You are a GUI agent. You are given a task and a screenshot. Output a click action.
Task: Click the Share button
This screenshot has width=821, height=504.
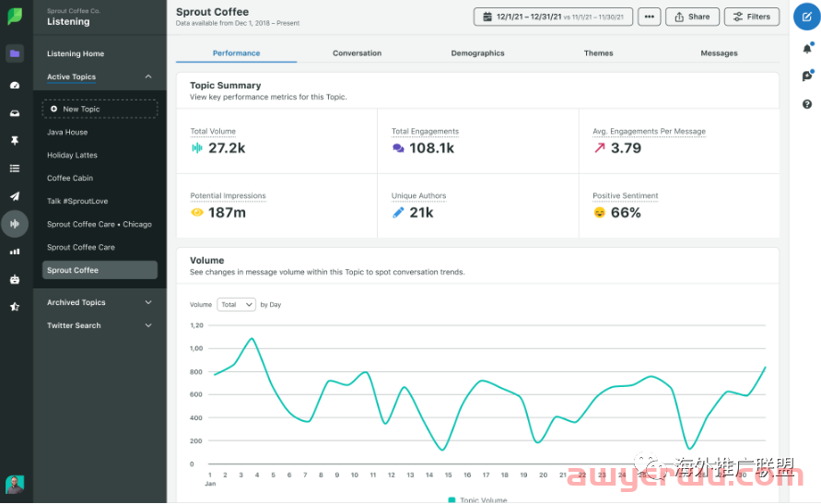(692, 17)
